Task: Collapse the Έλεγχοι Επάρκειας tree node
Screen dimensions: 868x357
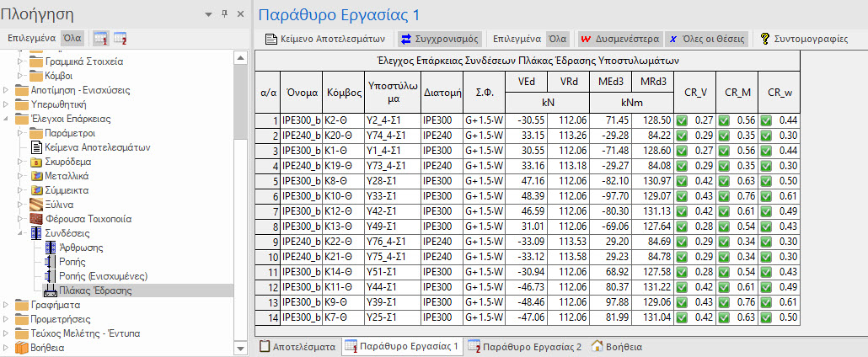Action: pyautogui.click(x=8, y=119)
